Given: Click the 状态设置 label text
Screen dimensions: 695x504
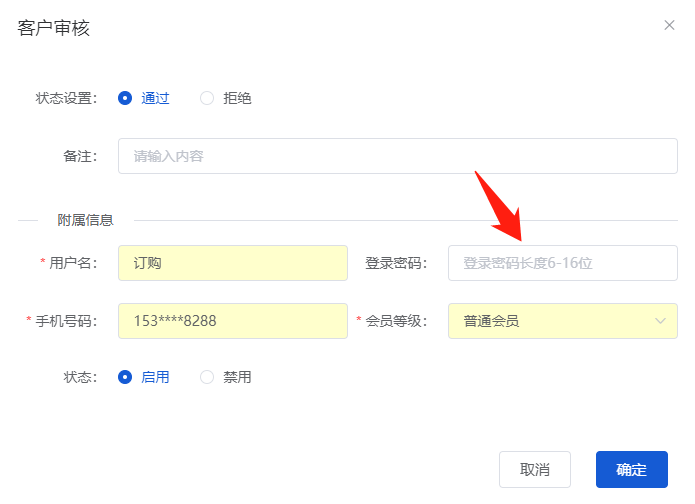Looking at the screenshot, I should click(x=66, y=98).
